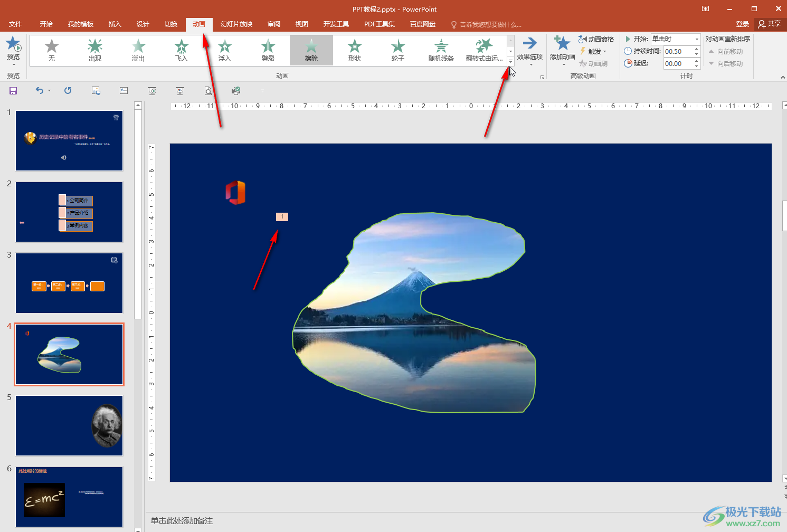Open the 视图 View tab
Viewport: 787px width, 532px height.
tap(302, 24)
